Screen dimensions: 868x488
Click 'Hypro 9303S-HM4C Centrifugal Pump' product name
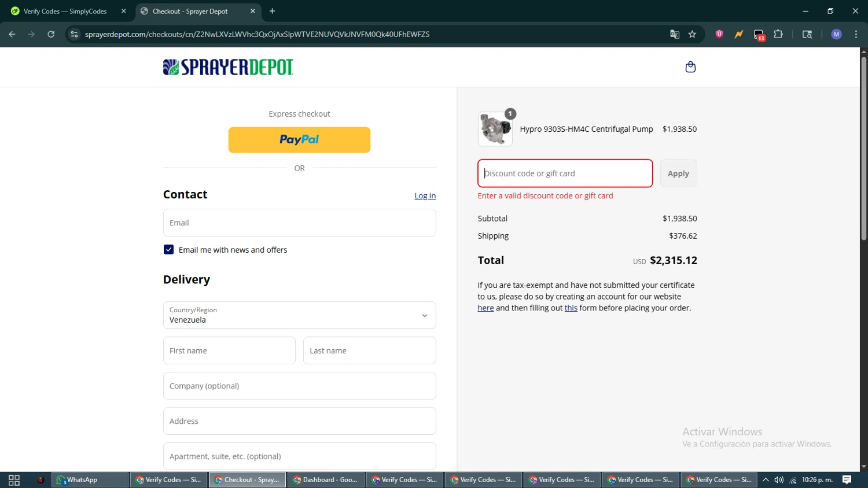(x=586, y=129)
